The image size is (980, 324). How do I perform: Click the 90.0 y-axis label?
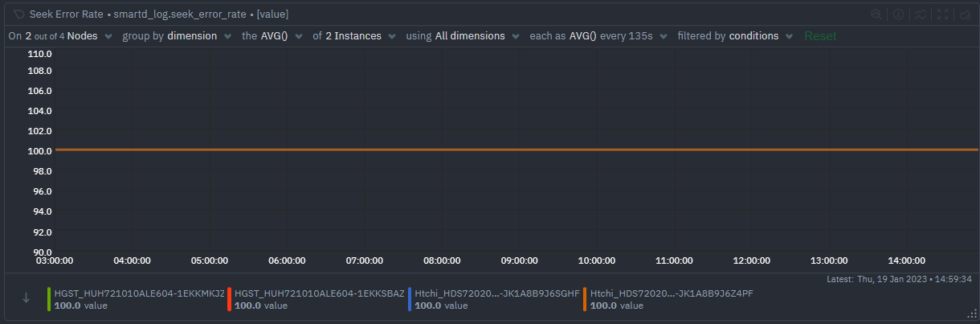click(x=43, y=252)
